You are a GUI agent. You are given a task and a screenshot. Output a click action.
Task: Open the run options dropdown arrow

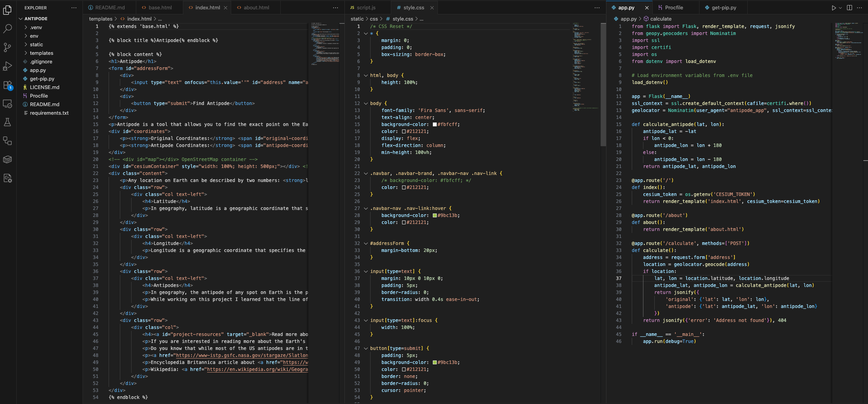pos(840,8)
